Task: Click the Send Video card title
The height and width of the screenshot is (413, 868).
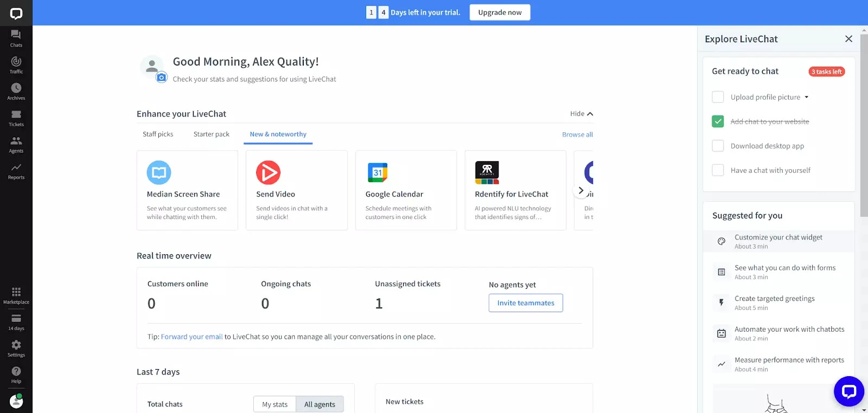Action: [276, 194]
